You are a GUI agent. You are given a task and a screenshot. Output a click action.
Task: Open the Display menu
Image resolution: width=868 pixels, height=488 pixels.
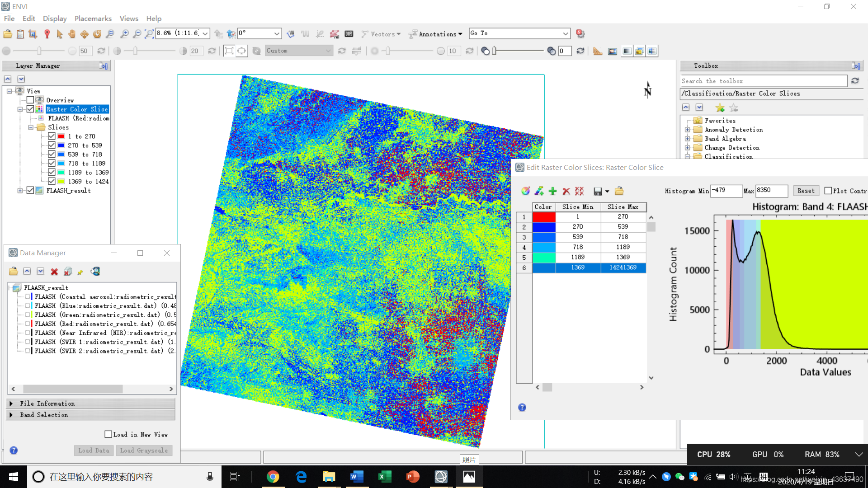click(55, 19)
